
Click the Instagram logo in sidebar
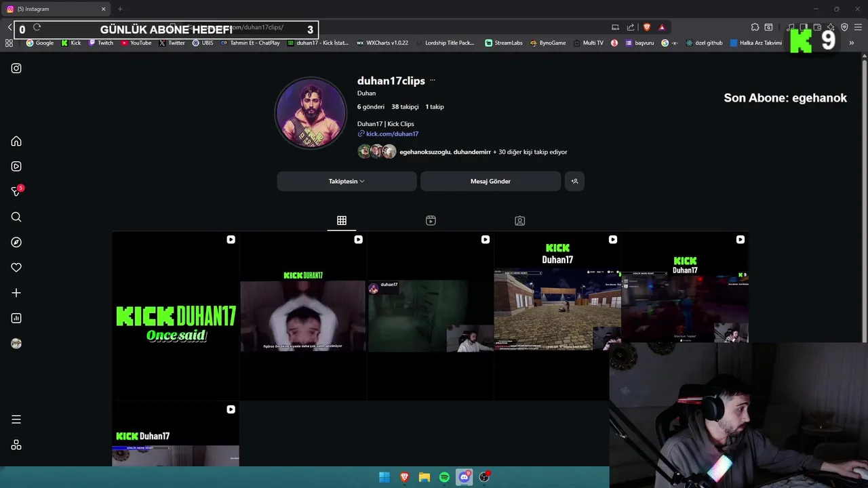[x=16, y=68]
